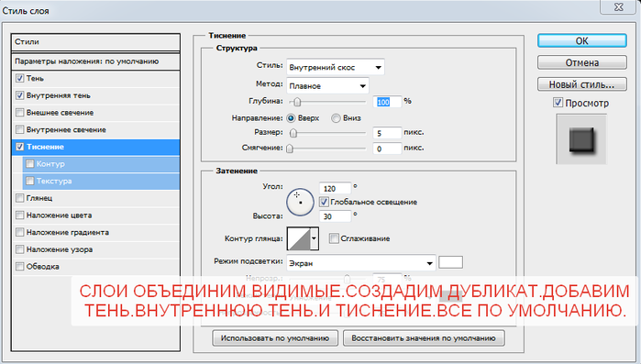Screen dimensions: 641x364
Task: Toggle Глобальное освещение checkbox
Action: pos(324,202)
